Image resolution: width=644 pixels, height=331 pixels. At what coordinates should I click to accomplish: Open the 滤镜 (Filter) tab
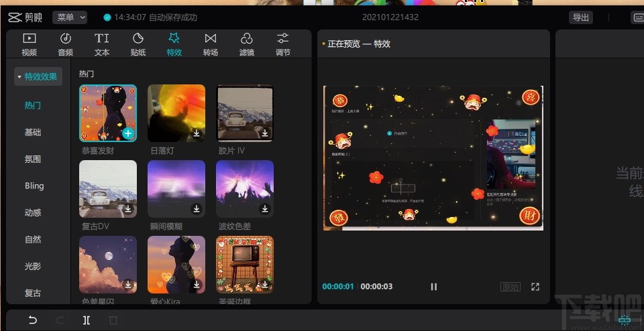[x=246, y=44]
